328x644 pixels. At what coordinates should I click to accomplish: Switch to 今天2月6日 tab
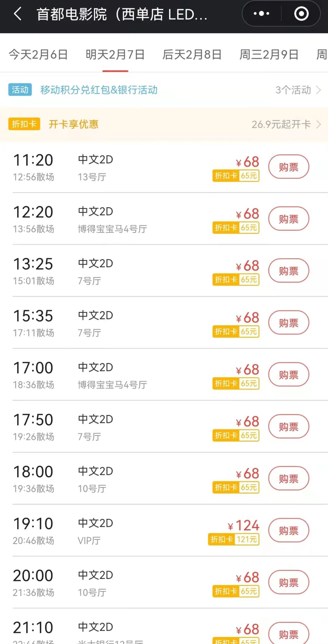(38, 55)
